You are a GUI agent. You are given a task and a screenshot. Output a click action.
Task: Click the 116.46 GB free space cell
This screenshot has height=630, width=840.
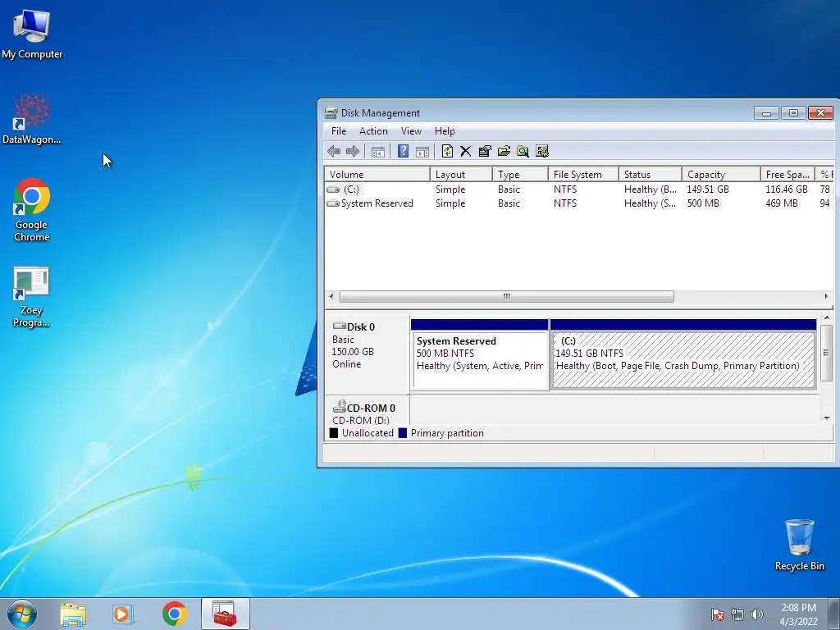pyautogui.click(x=787, y=189)
